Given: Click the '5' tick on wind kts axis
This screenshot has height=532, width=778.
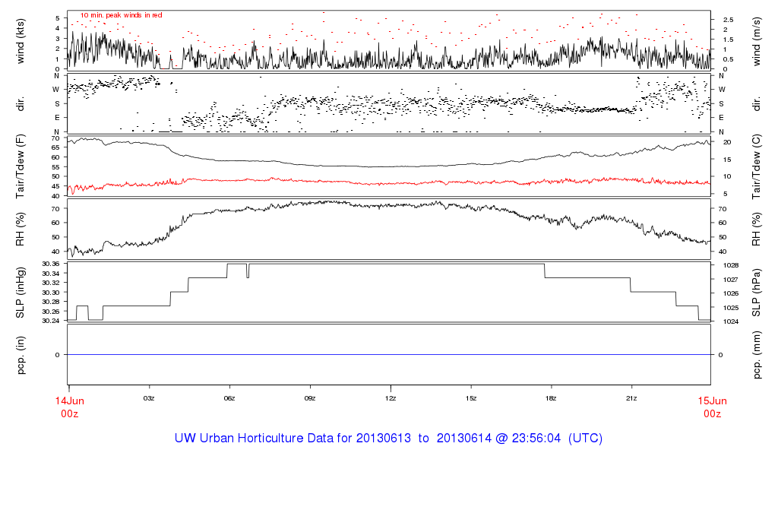Looking at the screenshot, I should [x=58, y=18].
